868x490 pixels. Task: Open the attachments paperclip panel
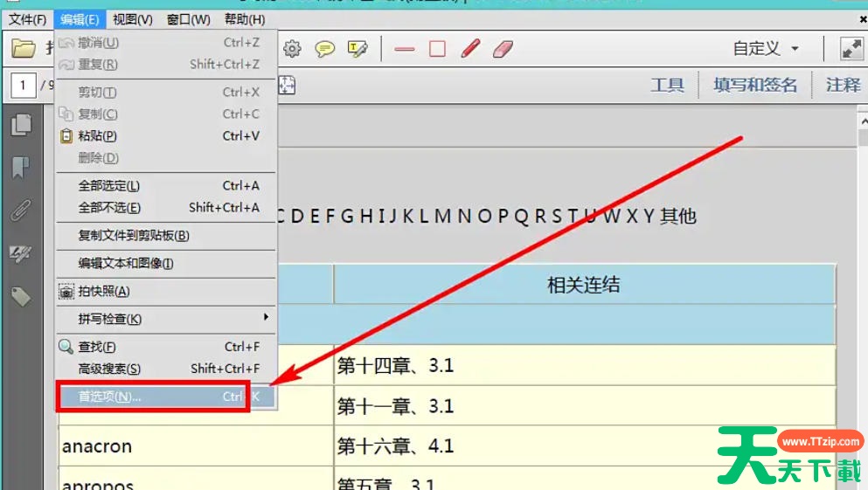pos(21,210)
